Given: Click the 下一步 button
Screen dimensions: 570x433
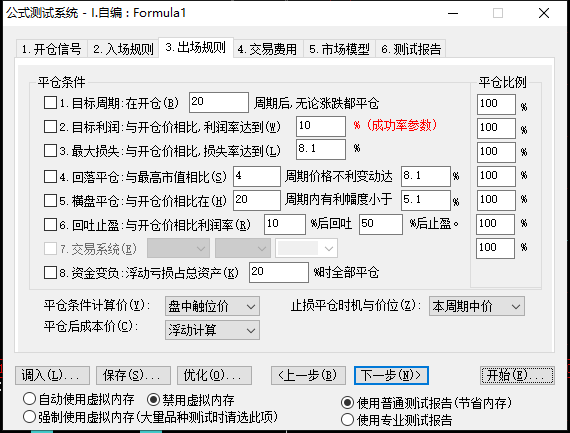Looking at the screenshot, I should [391, 375].
